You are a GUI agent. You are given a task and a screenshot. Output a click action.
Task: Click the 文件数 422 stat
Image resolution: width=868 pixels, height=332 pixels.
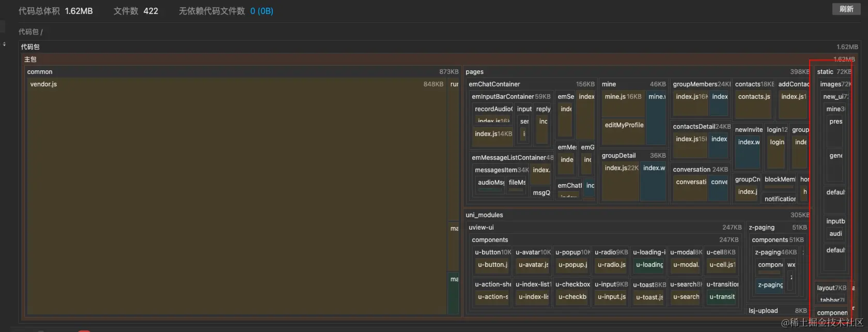click(x=136, y=11)
